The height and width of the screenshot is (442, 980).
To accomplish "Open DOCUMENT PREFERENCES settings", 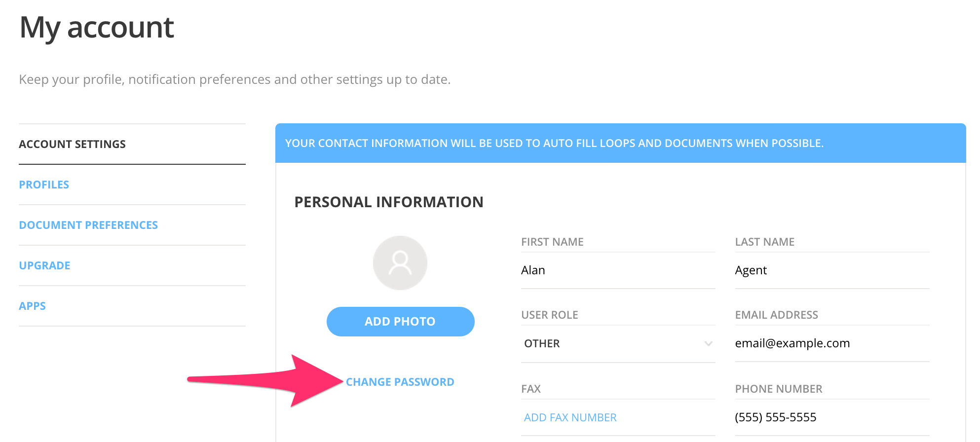I will tap(88, 224).
